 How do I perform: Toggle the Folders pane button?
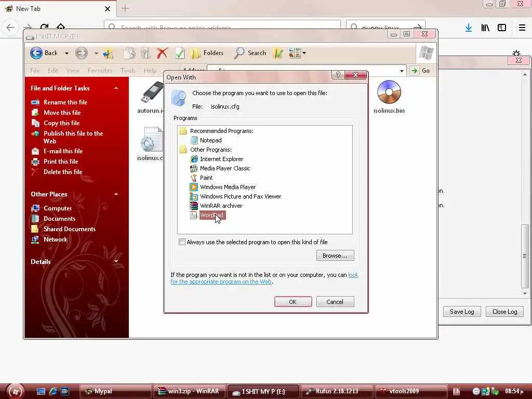coord(207,53)
